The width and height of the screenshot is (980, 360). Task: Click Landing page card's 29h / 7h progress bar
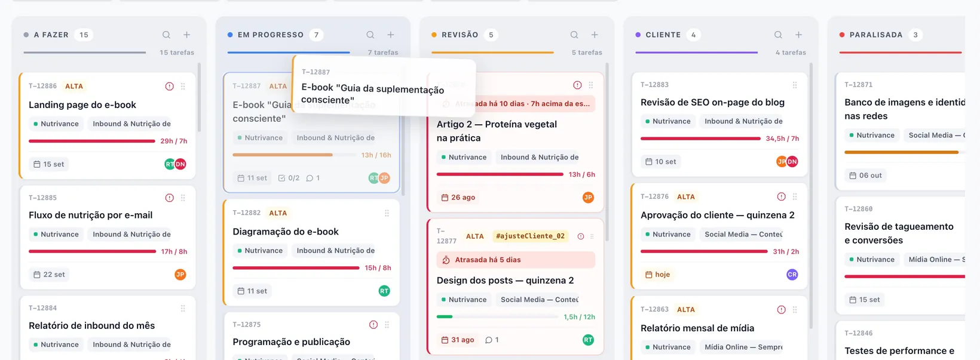(x=92, y=141)
